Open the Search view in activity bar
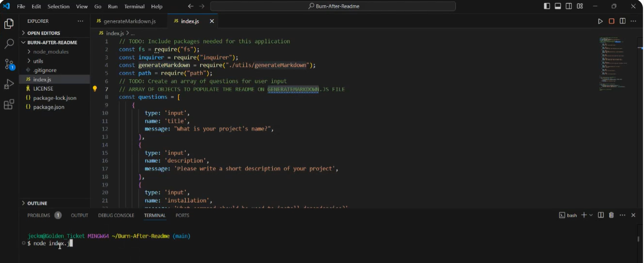This screenshot has width=644, height=263. tap(9, 44)
